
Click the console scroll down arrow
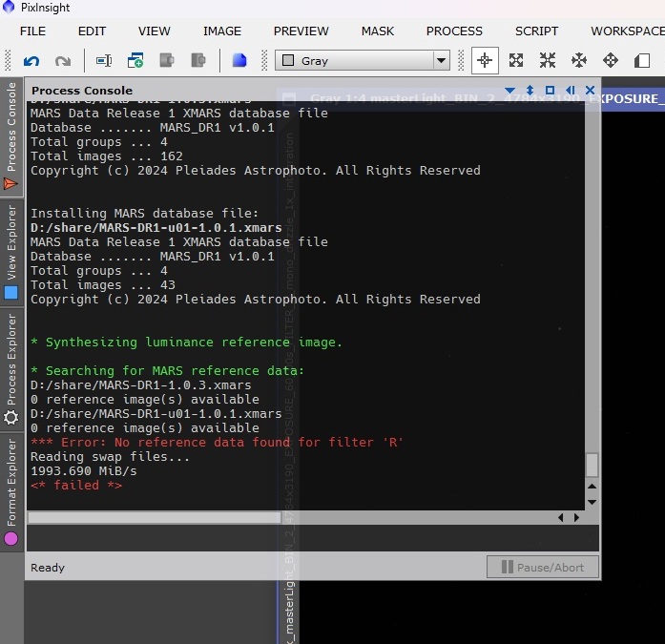point(592,502)
